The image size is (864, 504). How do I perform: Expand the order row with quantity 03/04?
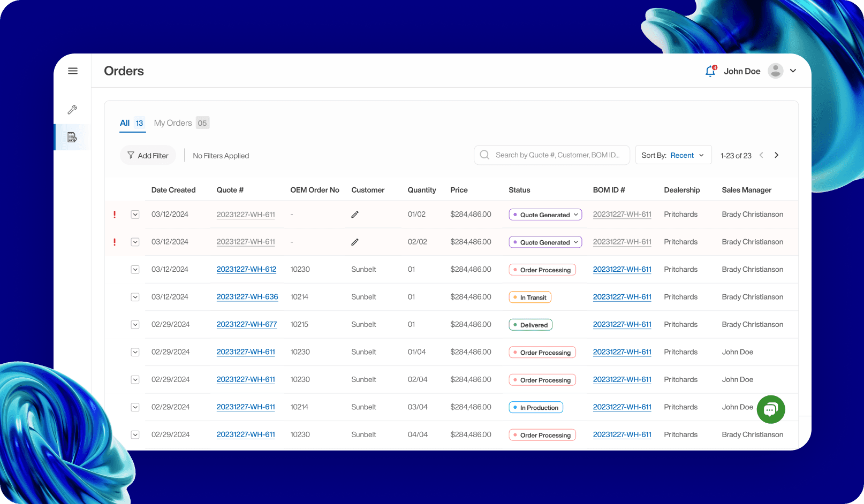[x=135, y=407]
